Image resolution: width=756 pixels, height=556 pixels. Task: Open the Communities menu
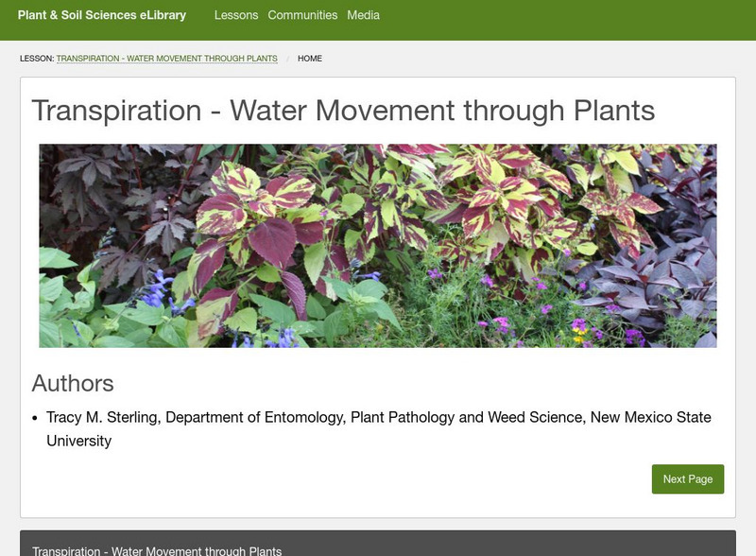[302, 15]
